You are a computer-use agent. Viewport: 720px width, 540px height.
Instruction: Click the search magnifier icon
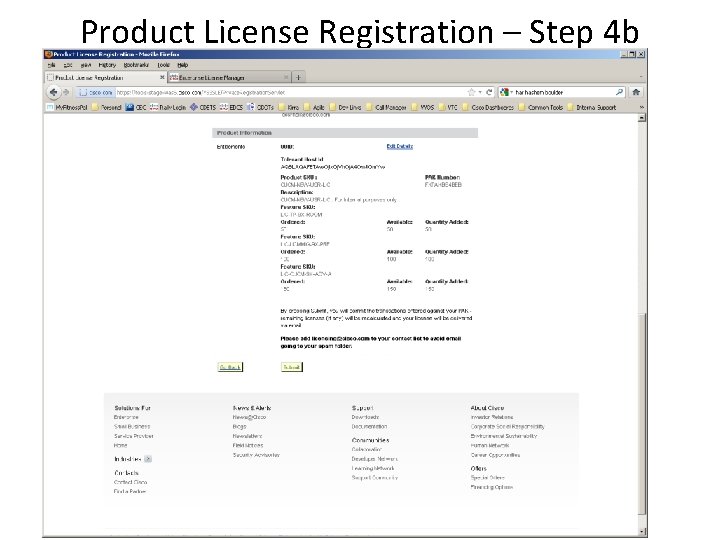pyautogui.click(x=619, y=92)
